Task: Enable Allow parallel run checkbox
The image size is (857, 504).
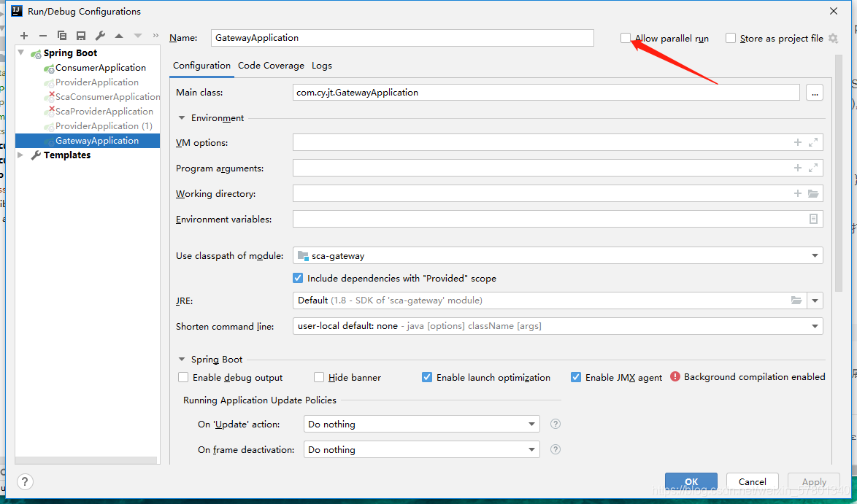Action: click(x=626, y=38)
